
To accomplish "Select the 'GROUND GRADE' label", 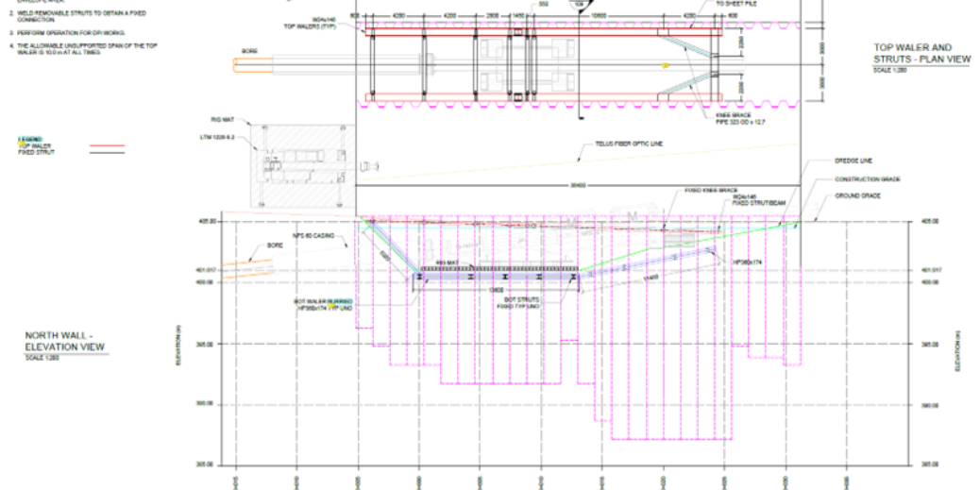I will 858,196.
